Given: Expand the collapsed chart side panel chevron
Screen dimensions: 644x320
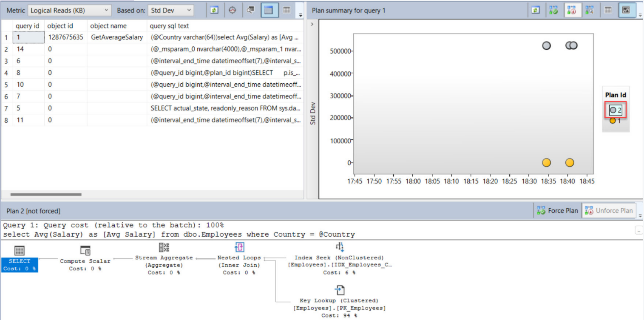Looking at the screenshot, I should coord(312,24).
